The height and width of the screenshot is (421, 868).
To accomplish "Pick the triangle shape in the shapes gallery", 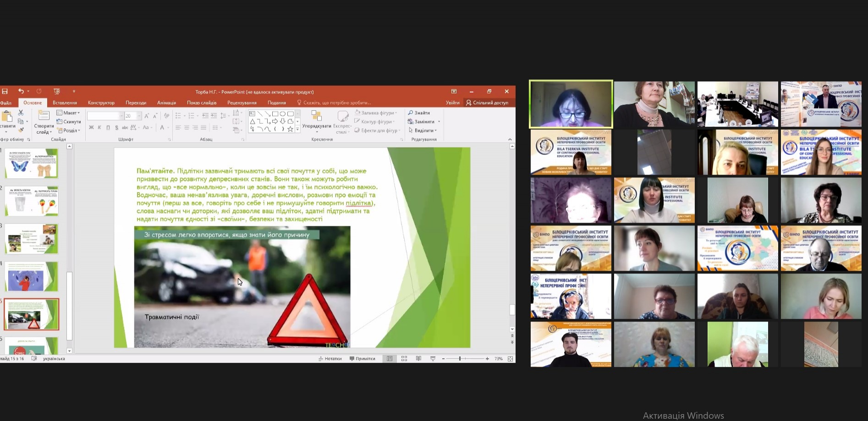I will click(x=253, y=121).
